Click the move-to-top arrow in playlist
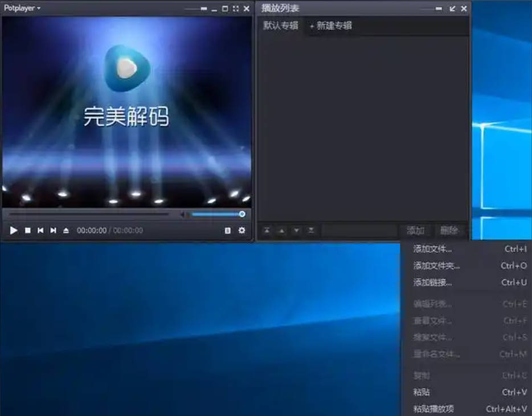 [267, 230]
